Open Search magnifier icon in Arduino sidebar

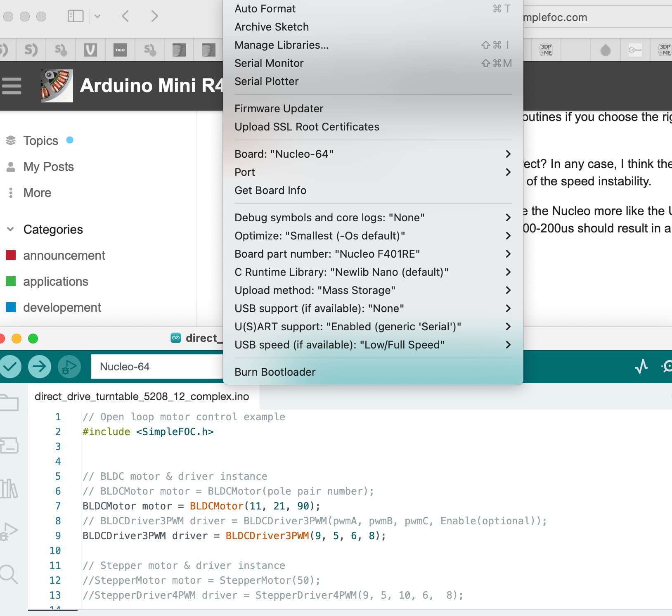click(x=8, y=574)
